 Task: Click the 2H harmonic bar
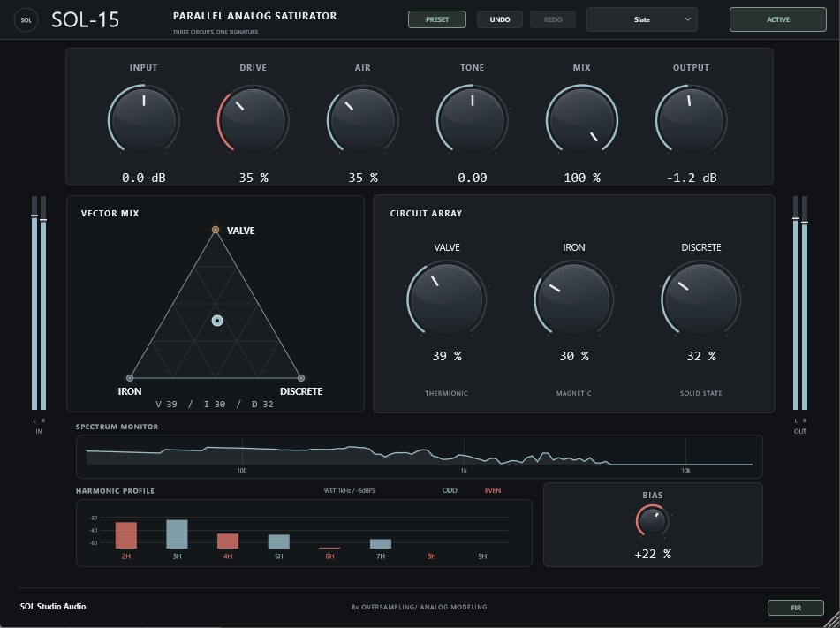point(126,534)
